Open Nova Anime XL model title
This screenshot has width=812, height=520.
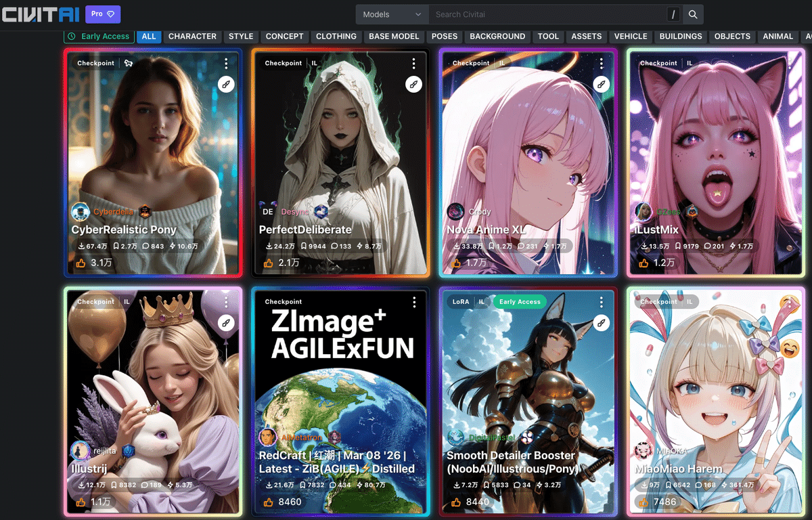486,230
